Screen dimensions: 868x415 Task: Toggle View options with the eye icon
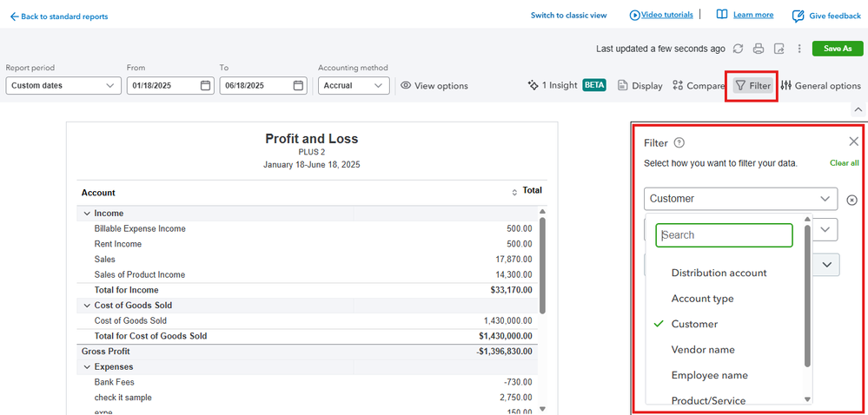[434, 86]
